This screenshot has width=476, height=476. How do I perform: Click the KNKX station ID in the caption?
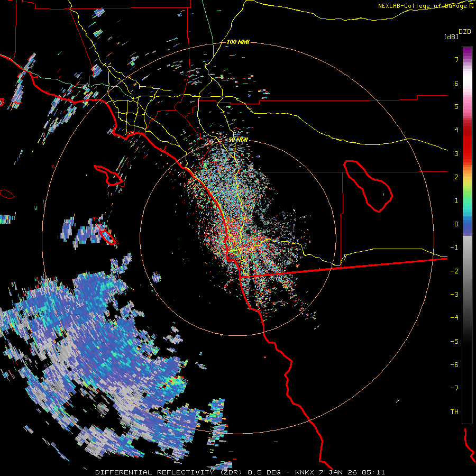pyautogui.click(x=305, y=472)
